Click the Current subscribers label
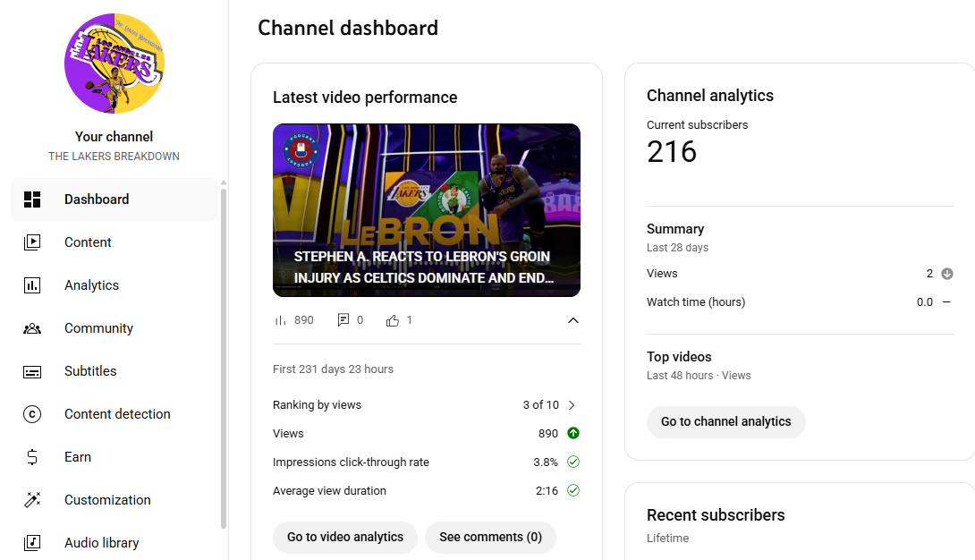975x560 pixels. pos(697,125)
